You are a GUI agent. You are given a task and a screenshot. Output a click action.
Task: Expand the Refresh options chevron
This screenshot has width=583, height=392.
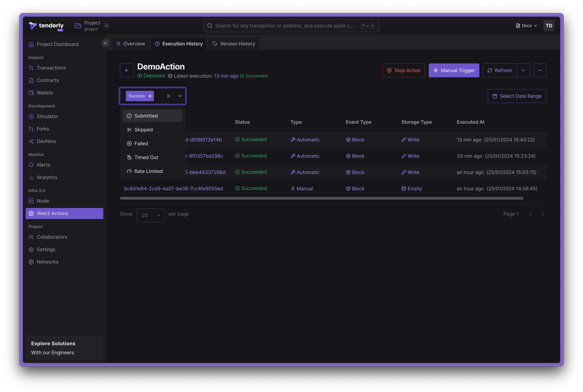523,71
